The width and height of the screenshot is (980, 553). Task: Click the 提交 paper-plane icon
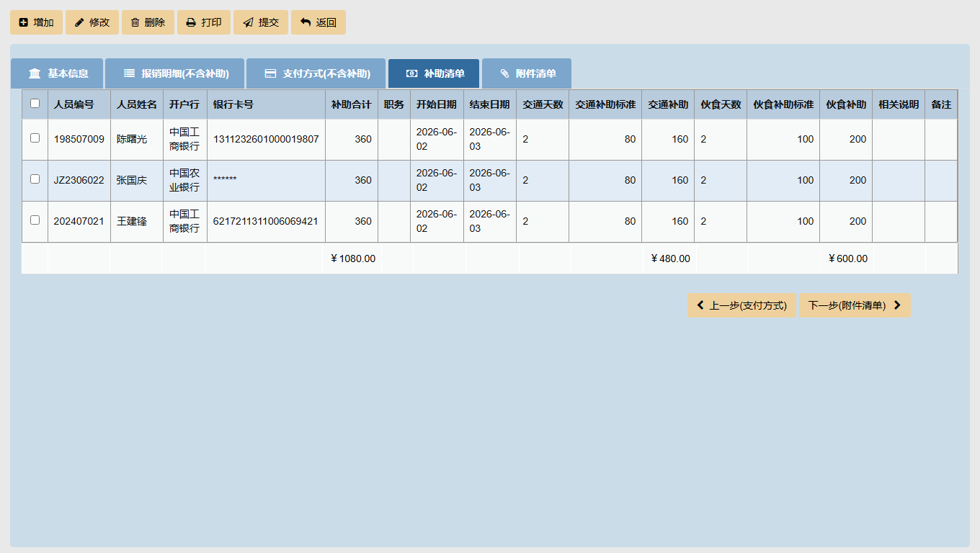(248, 22)
